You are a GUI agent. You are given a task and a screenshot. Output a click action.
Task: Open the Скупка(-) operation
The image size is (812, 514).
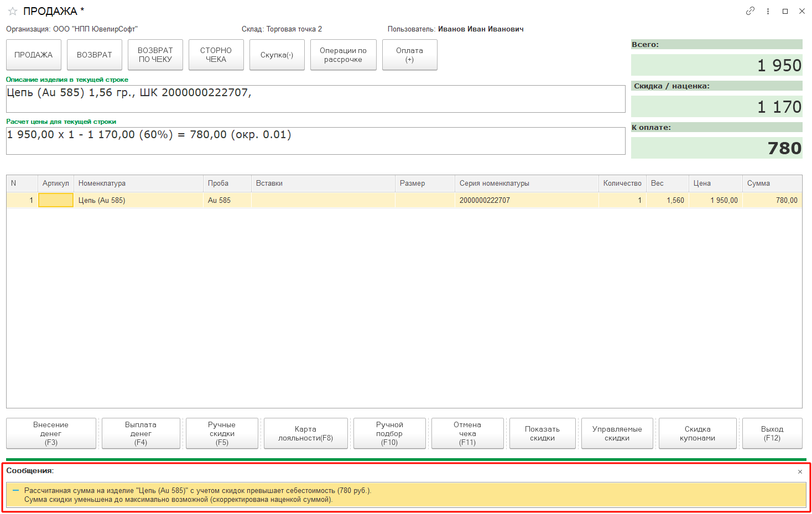tap(277, 55)
